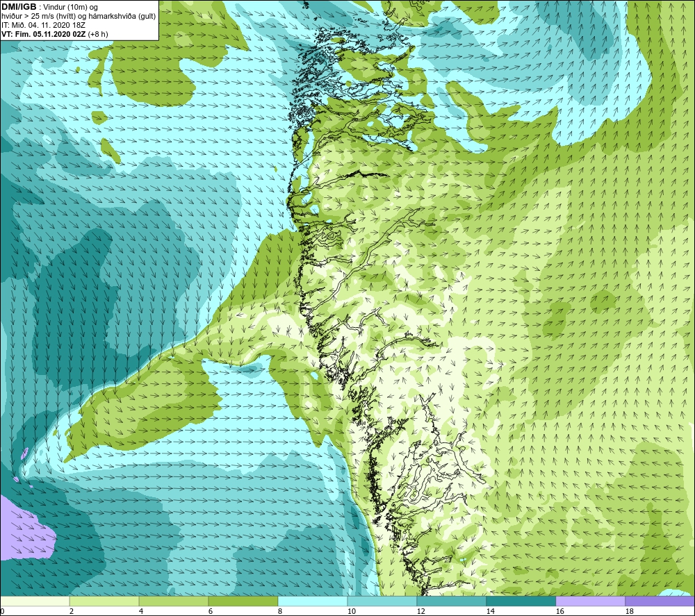
Task: Click the scale label '8'
Action: tap(279, 611)
